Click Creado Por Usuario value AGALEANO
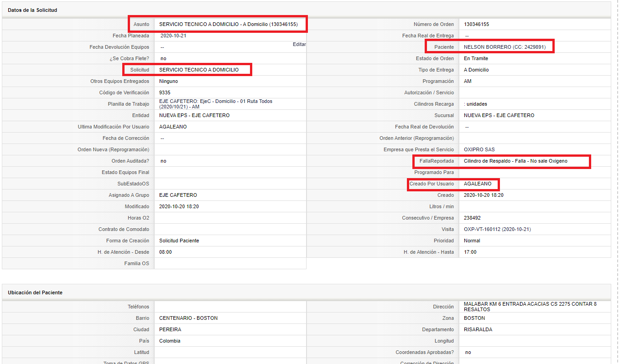The height and width of the screenshot is (364, 619). (x=478, y=184)
